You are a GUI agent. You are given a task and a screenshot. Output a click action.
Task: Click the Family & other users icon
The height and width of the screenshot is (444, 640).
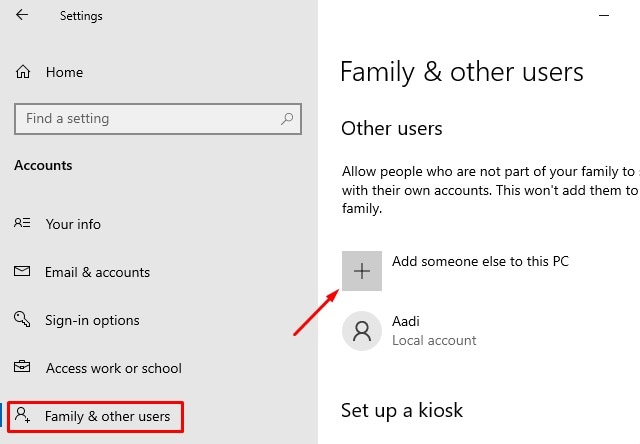[x=23, y=416]
